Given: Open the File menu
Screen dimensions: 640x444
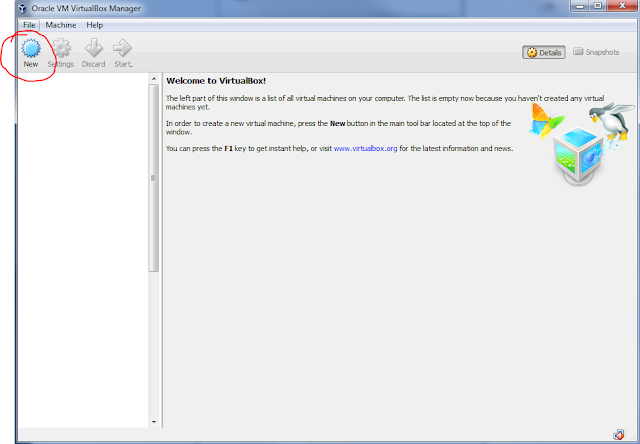Looking at the screenshot, I should [29, 25].
